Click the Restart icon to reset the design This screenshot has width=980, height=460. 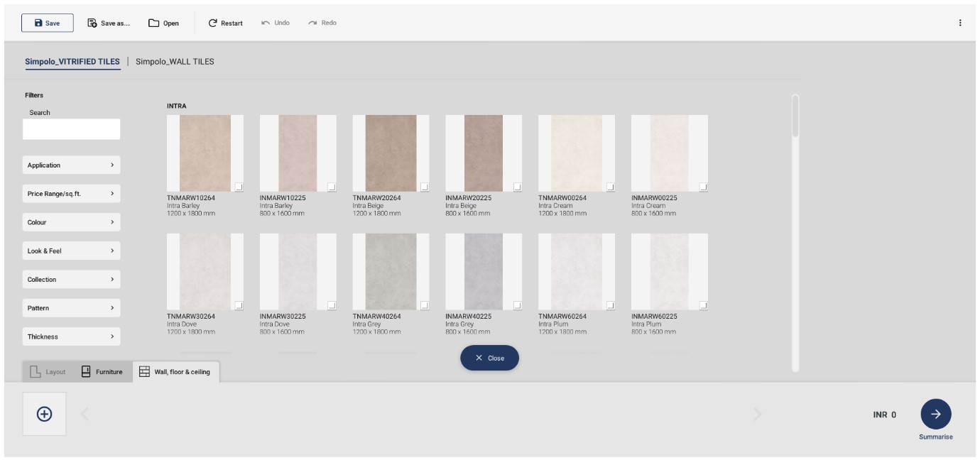pyautogui.click(x=213, y=22)
